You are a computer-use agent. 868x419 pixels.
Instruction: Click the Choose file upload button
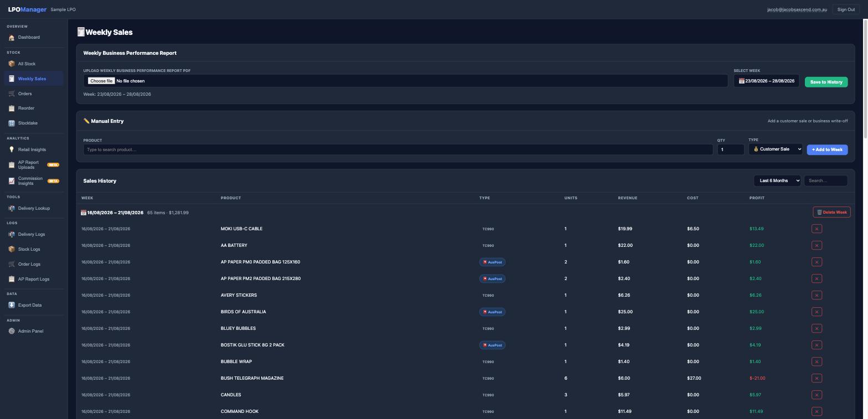(101, 81)
